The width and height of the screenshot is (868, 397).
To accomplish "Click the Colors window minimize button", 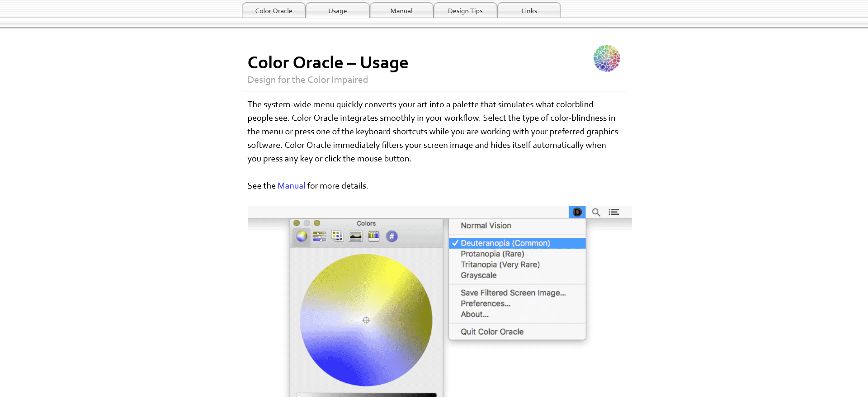I will (x=307, y=223).
